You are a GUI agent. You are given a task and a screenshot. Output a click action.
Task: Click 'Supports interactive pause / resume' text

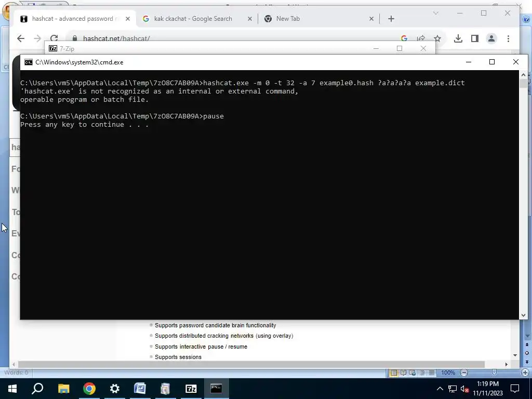tap(201, 347)
